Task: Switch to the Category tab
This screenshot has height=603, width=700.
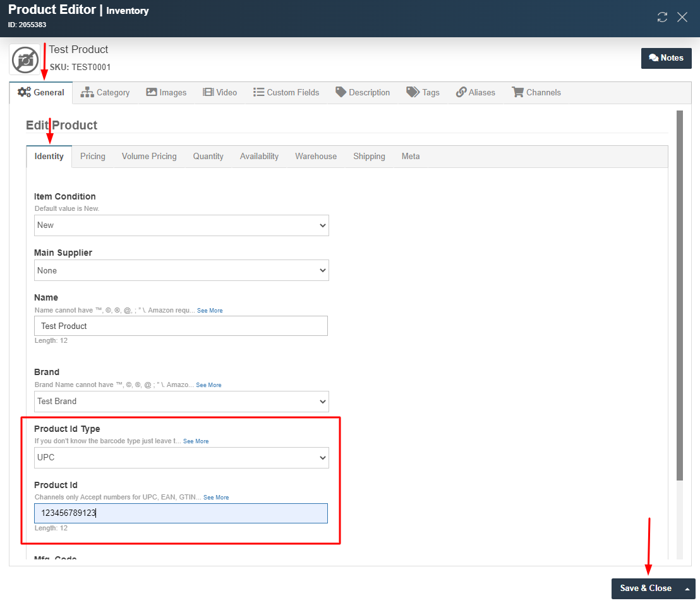Action: click(105, 92)
